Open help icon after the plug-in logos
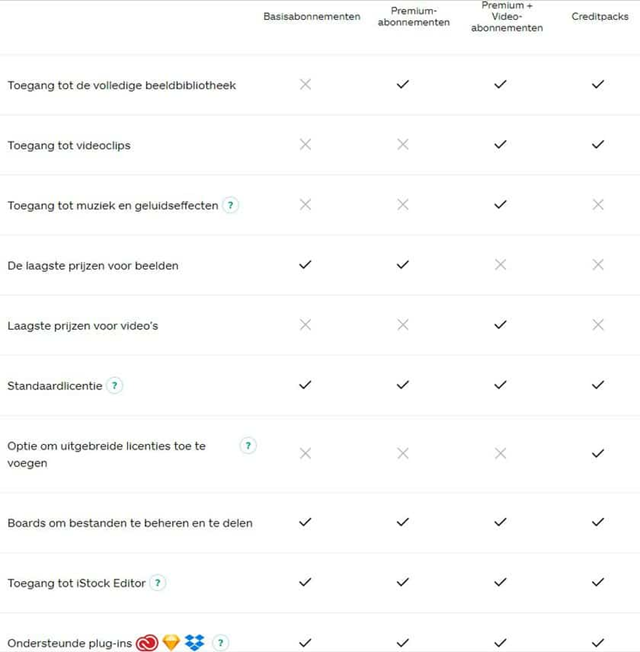 [x=220, y=643]
